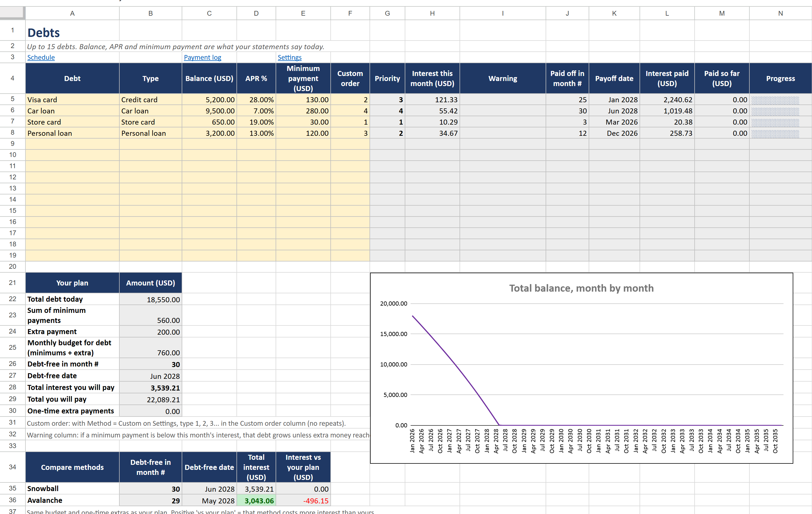812x514 pixels.
Task: Select the Payoff date header cell
Action: coord(614,78)
